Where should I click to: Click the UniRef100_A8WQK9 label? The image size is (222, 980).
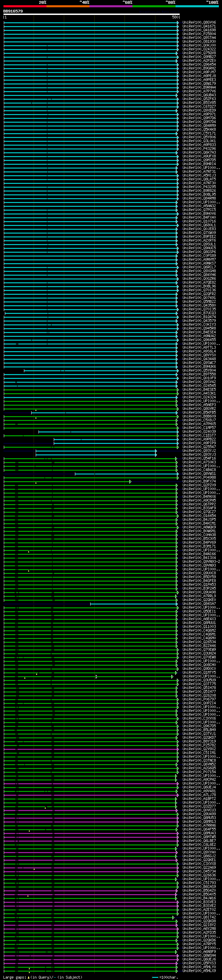pyautogui.click(x=199, y=527)
